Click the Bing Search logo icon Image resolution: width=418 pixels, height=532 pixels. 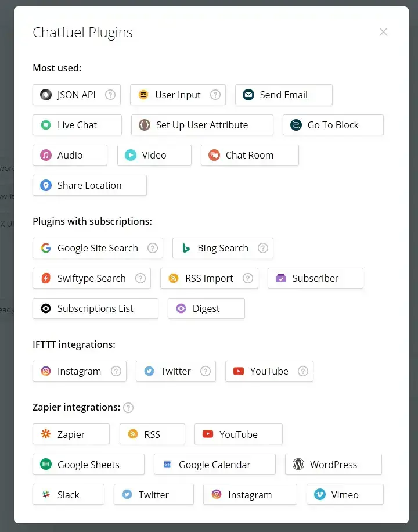(186, 248)
